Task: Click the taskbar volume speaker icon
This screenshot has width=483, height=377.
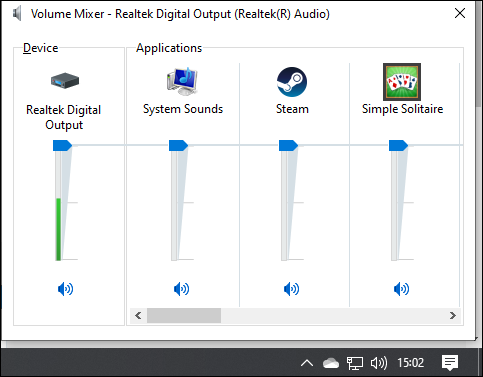Action: coord(379,363)
